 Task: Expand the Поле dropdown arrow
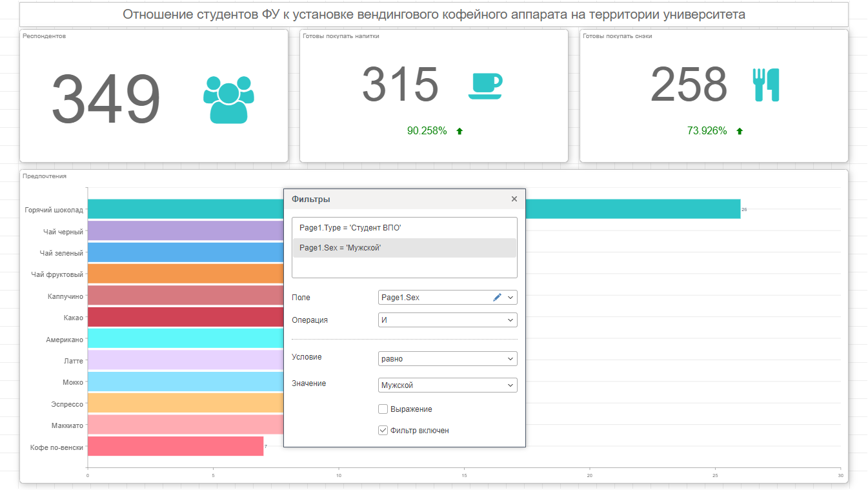(510, 298)
